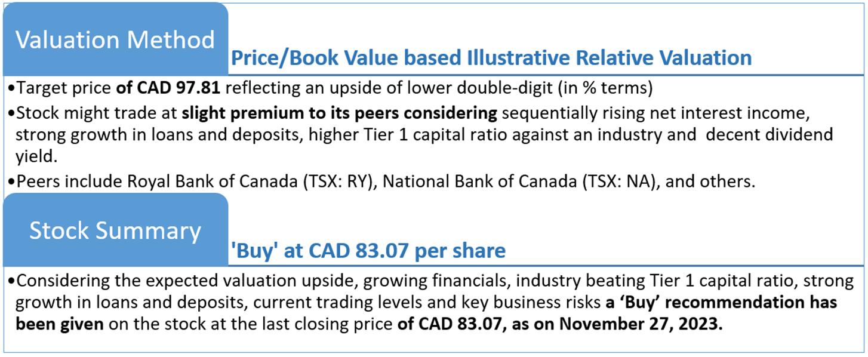
Task: Click the bold "a 'Buy' recommendation has" text
Action: 721,302
